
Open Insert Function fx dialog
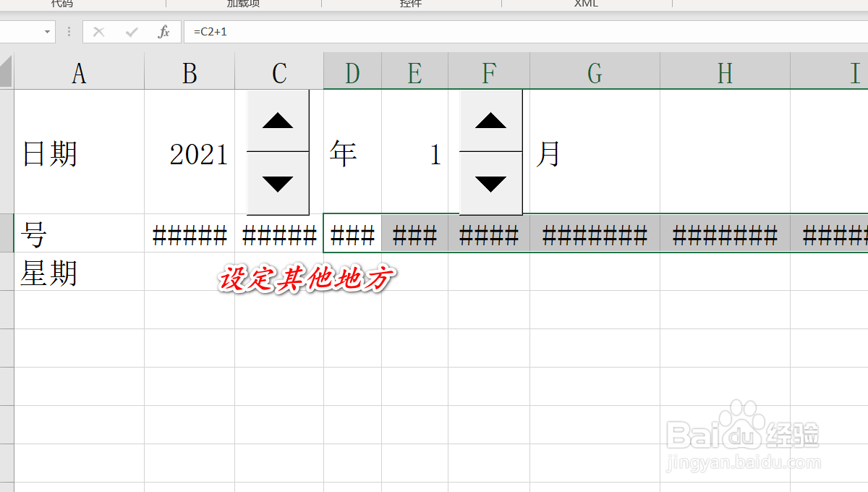tap(164, 32)
